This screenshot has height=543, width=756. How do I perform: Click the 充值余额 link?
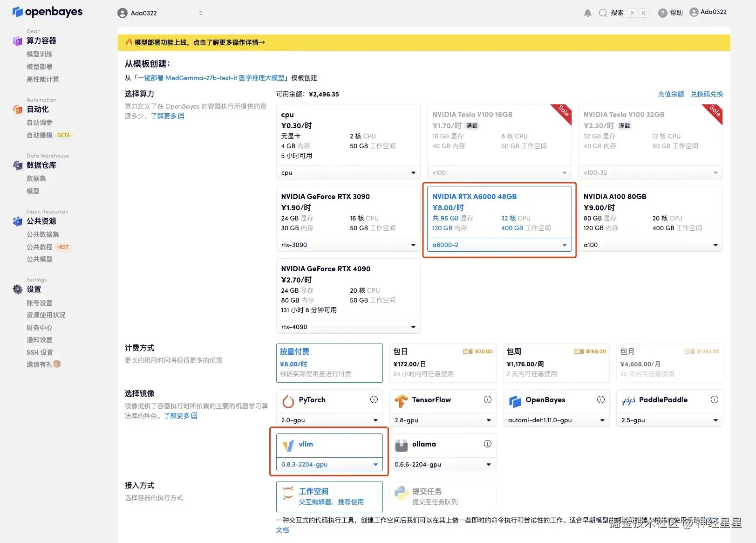(x=671, y=94)
